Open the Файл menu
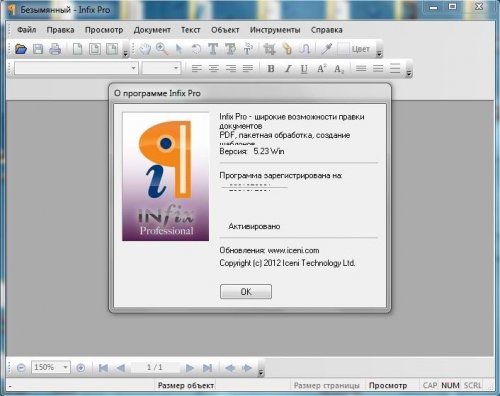This screenshot has width=500, height=396. (27, 30)
